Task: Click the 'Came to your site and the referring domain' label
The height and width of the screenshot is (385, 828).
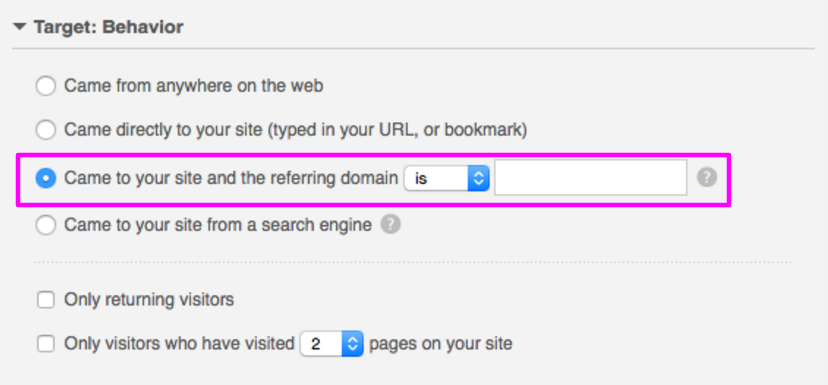Action: 231,179
